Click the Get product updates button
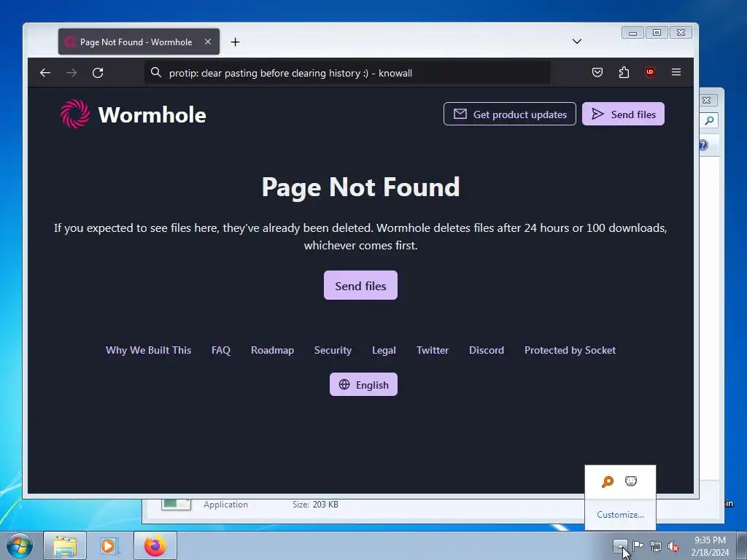Viewport: 747px width, 560px height. tap(510, 114)
